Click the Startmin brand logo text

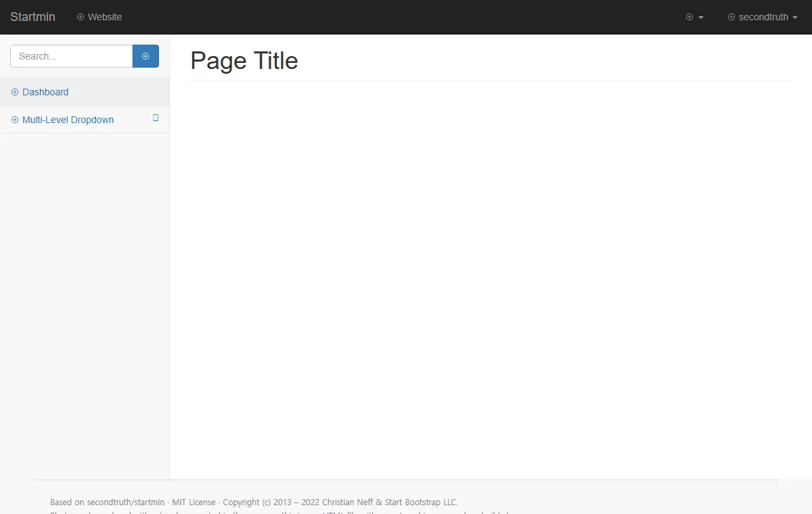click(32, 17)
